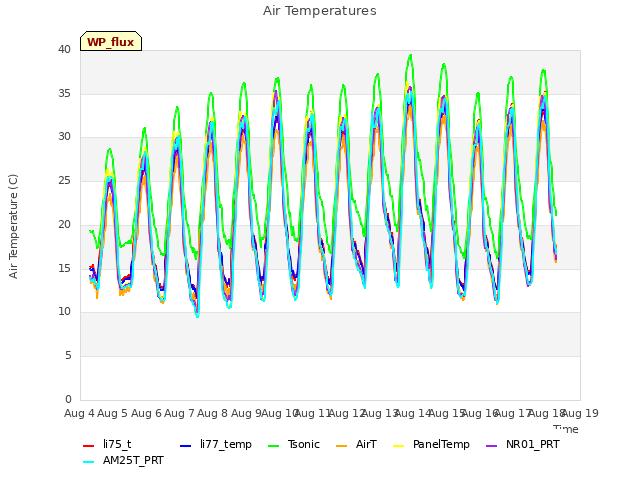This screenshot has width=640, height=480.
Task: Click the cyan AM25T_PRT legend color marker
Action: [x=89, y=462]
